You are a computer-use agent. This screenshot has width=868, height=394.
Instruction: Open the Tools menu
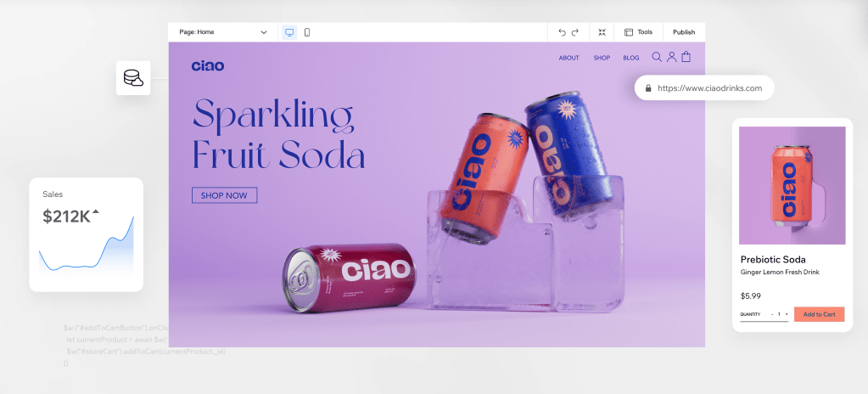638,32
